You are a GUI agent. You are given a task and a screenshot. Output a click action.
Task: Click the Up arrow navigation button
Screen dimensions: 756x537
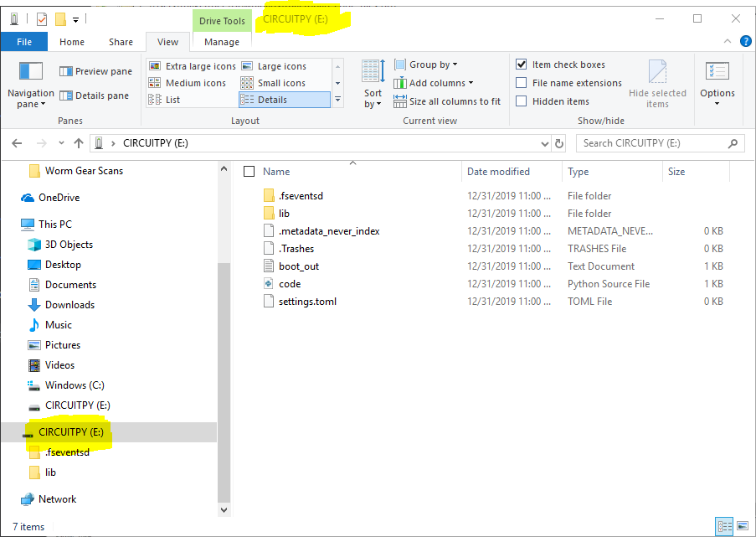tap(79, 143)
